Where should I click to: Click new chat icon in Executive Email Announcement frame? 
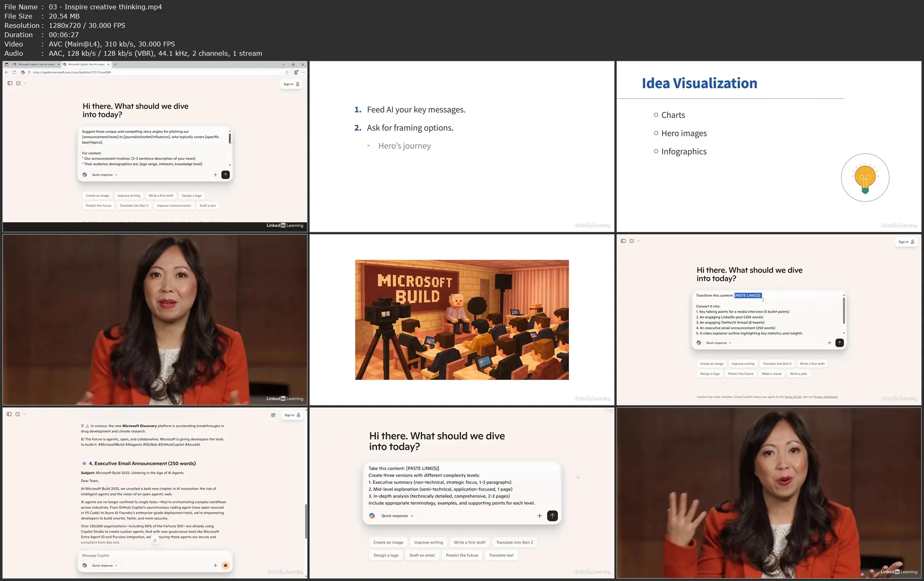(x=18, y=414)
